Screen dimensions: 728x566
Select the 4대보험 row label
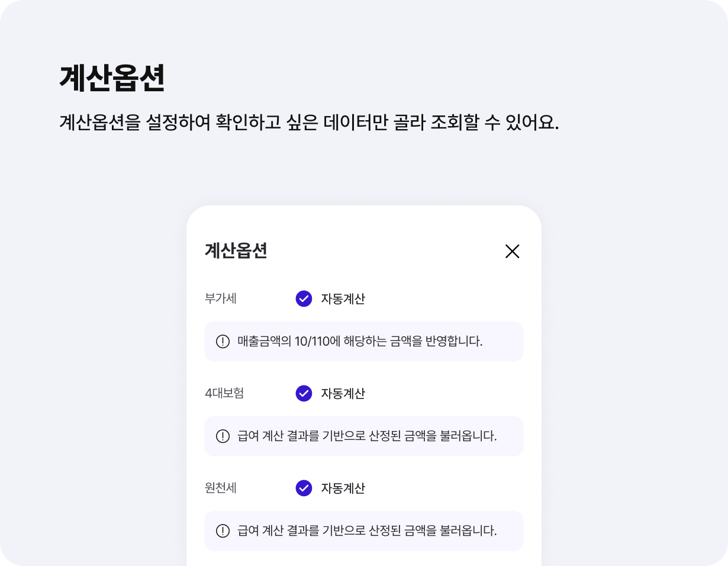224,394
